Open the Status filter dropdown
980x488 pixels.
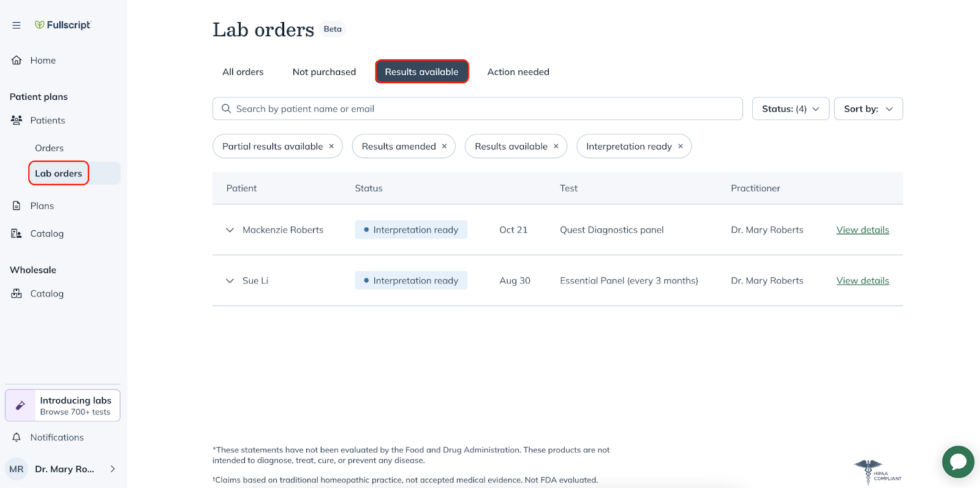tap(790, 108)
